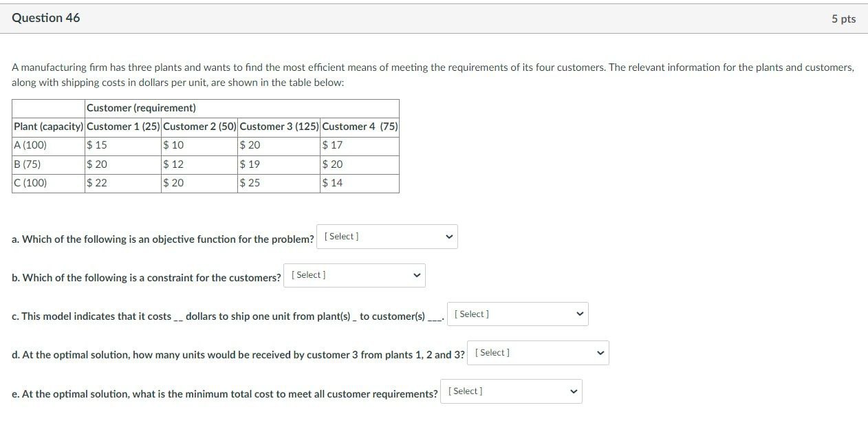This screenshot has height=434, width=868.
Task: Click the $ 15 cost cell
Action: click(x=123, y=146)
